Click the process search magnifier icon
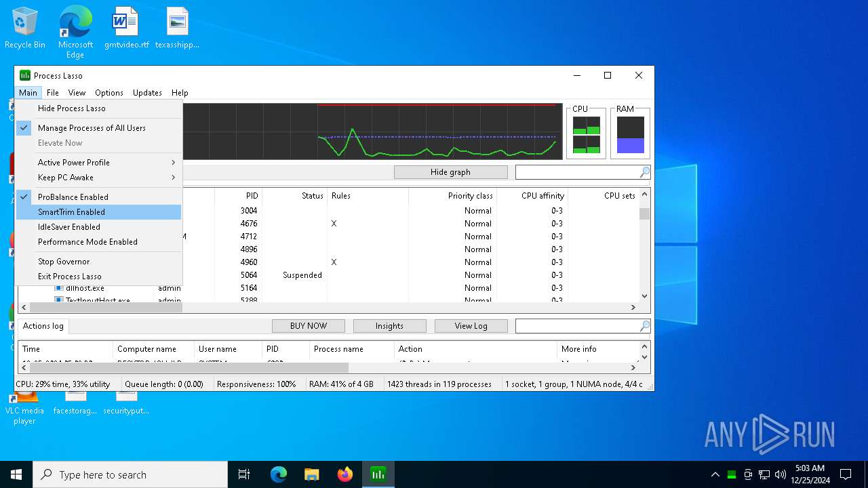 pyautogui.click(x=644, y=172)
